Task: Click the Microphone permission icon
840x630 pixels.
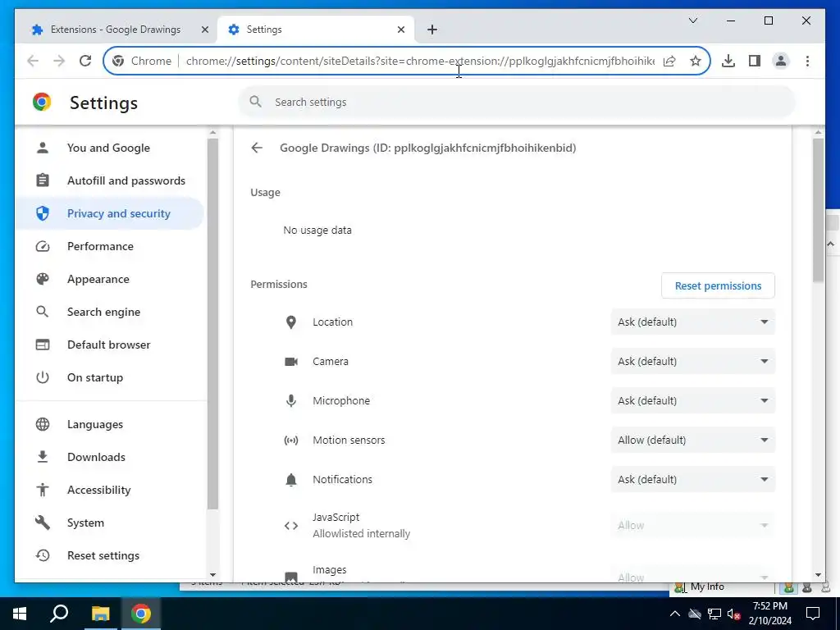Action: click(291, 400)
